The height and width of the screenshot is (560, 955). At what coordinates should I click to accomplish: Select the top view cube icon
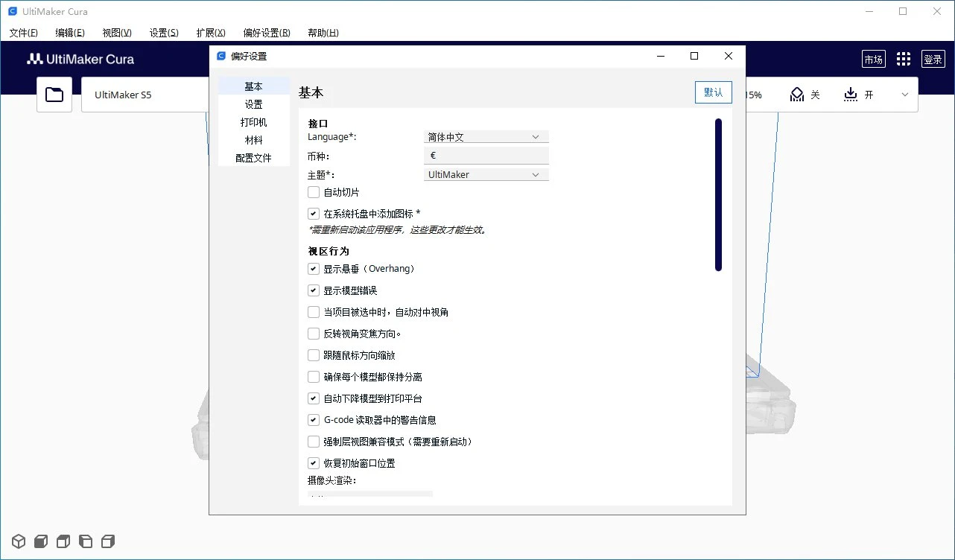[x=63, y=541]
